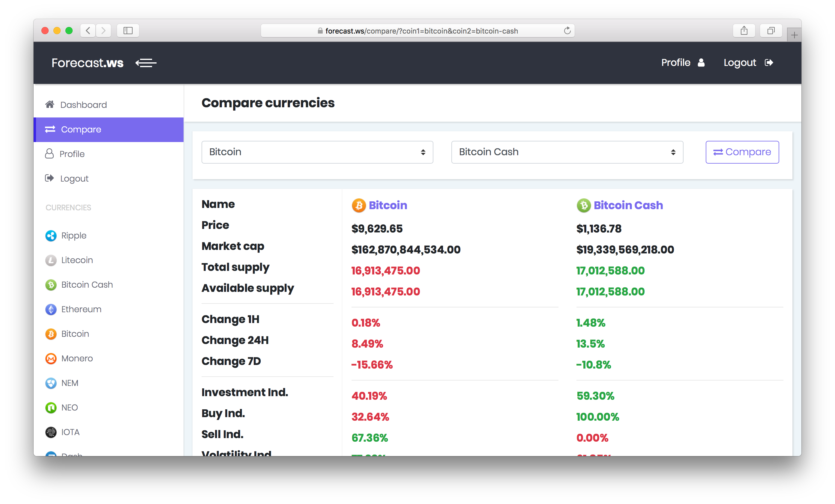Select Compare in the sidebar menu

[109, 130]
